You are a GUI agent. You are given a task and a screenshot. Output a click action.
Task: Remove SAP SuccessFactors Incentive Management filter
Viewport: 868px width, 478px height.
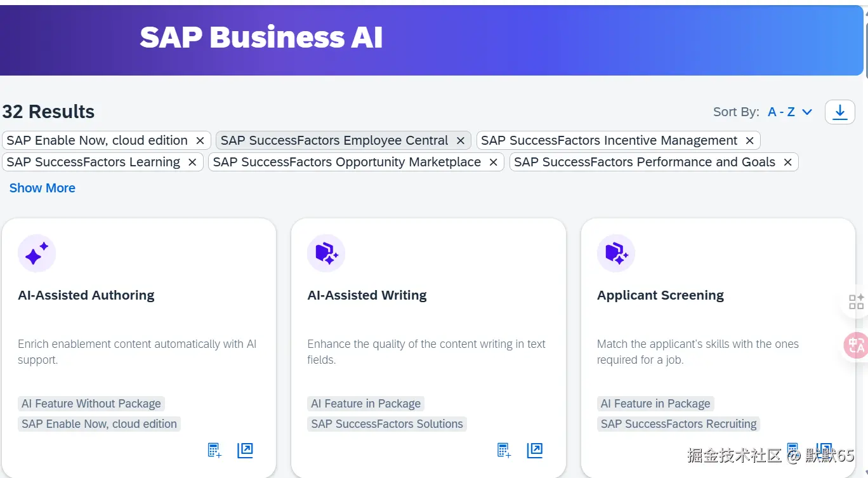[749, 141]
